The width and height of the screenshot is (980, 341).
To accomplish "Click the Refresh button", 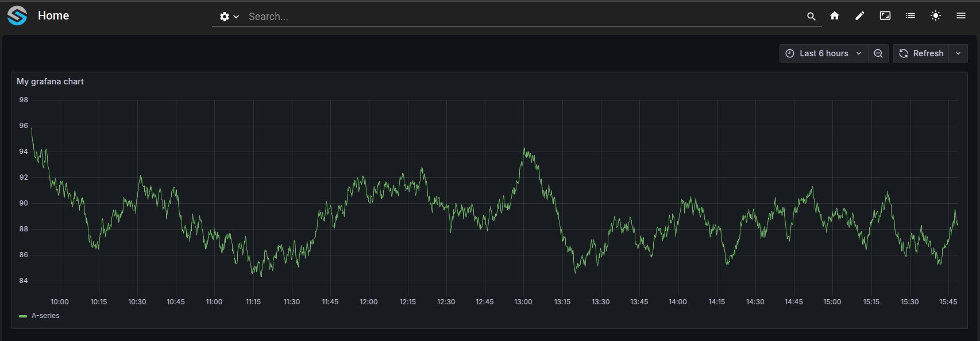I will (x=921, y=53).
